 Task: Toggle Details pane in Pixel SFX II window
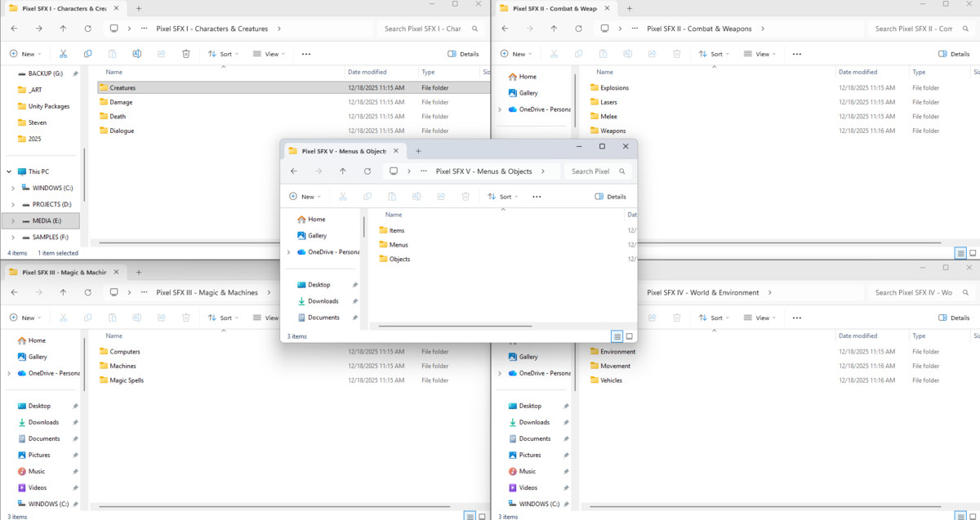pyautogui.click(x=954, y=54)
